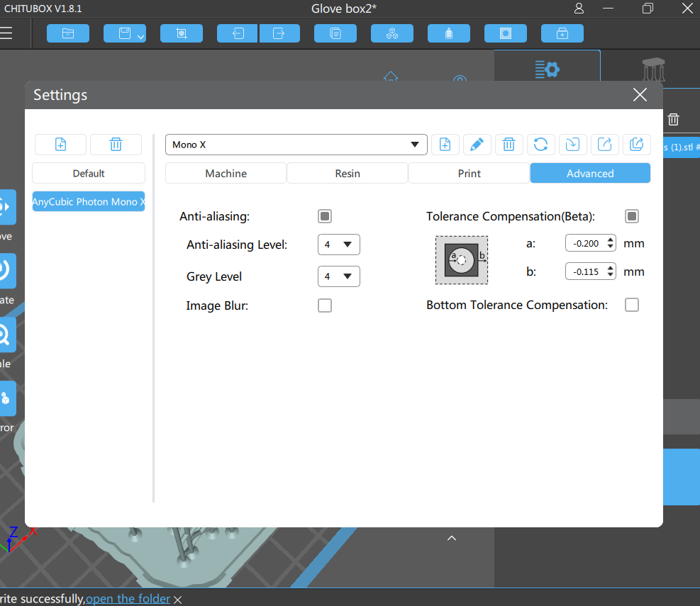Select the Scale tool in left sidebar
This screenshot has height=606, width=700.
point(6,335)
